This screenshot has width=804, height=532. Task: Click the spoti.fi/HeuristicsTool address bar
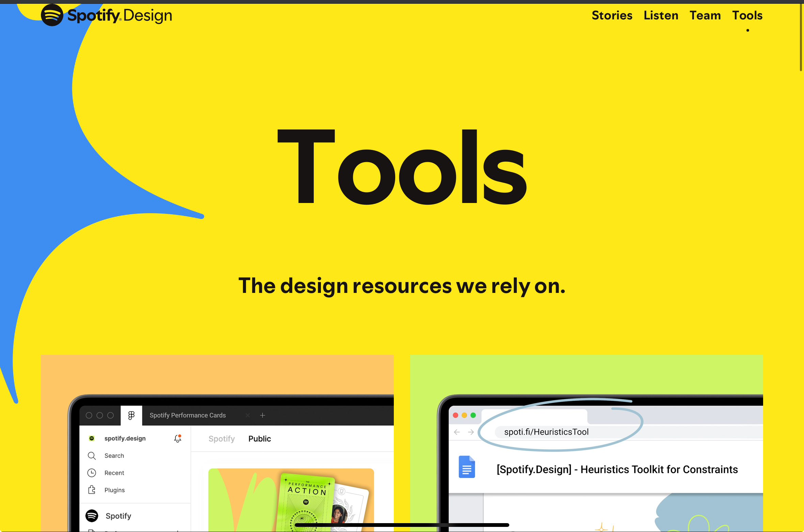629,432
